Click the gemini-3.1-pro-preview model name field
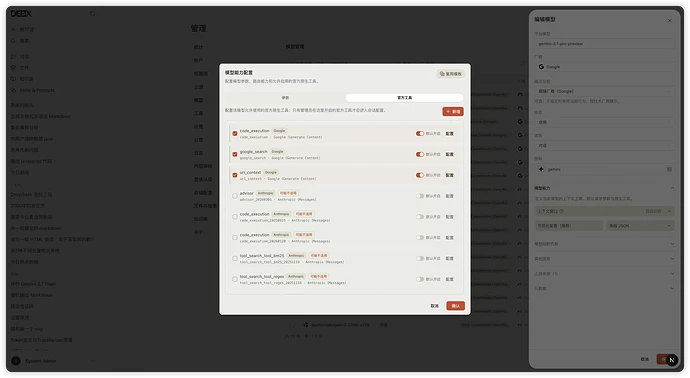This screenshot has height=378, width=690. click(604, 44)
